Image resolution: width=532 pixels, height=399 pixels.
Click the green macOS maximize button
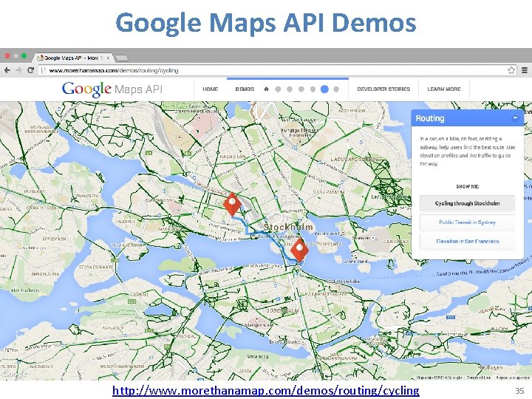click(x=24, y=55)
